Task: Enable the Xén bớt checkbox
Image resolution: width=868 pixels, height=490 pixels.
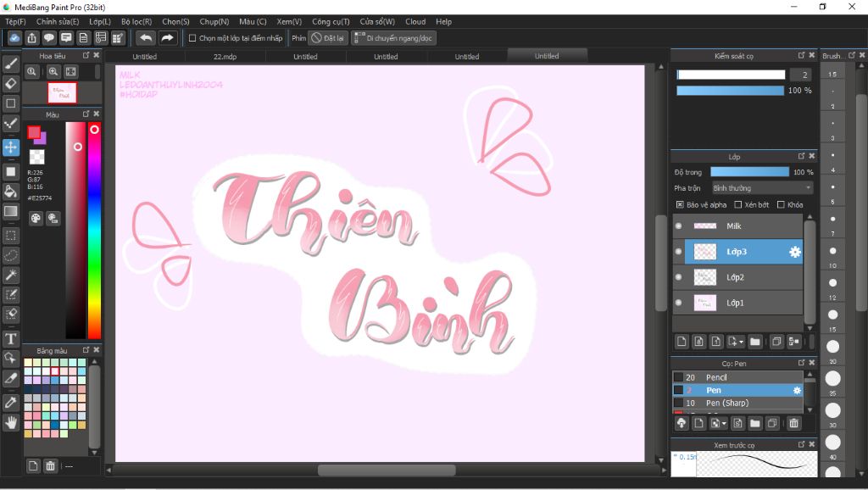Action: pyautogui.click(x=738, y=204)
